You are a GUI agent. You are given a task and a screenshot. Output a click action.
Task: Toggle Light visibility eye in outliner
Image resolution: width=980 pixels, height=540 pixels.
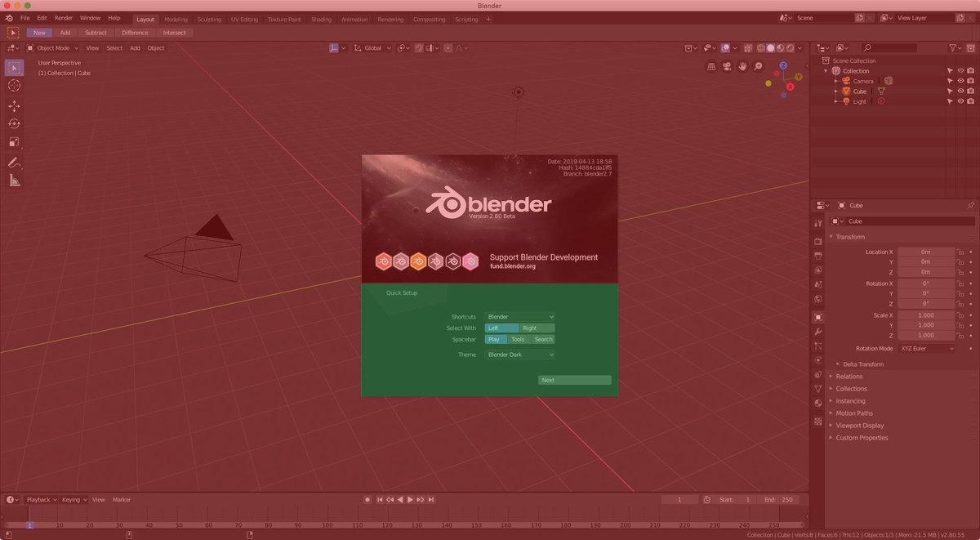click(960, 102)
